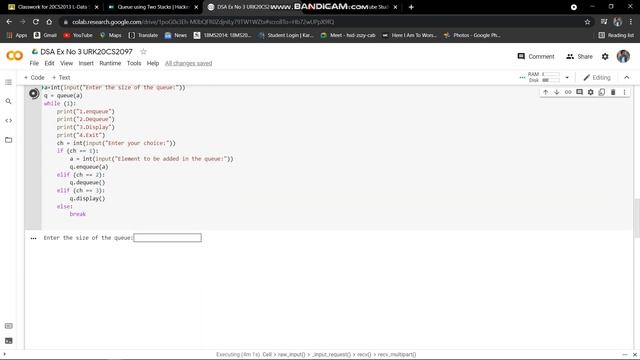
Task: Open the Maps bookmark
Action: tap(111, 35)
